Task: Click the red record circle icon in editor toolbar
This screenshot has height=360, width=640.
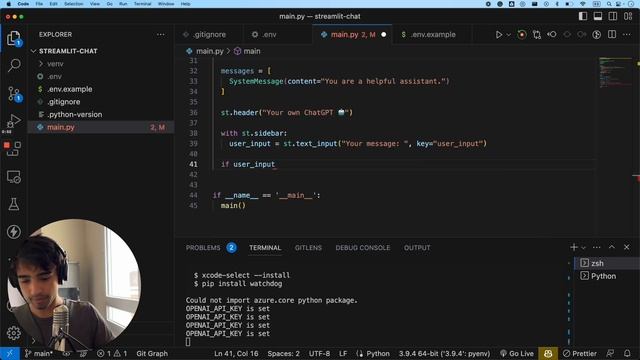Action: coord(522,35)
